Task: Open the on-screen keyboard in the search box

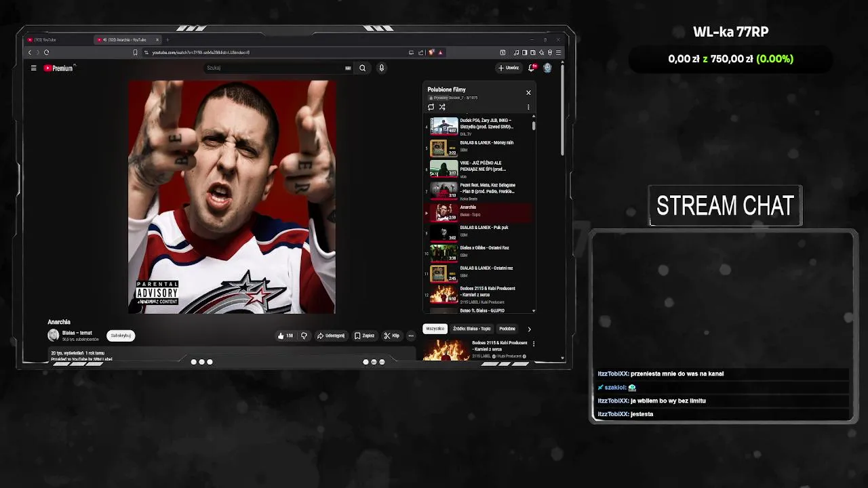Action: [x=348, y=68]
